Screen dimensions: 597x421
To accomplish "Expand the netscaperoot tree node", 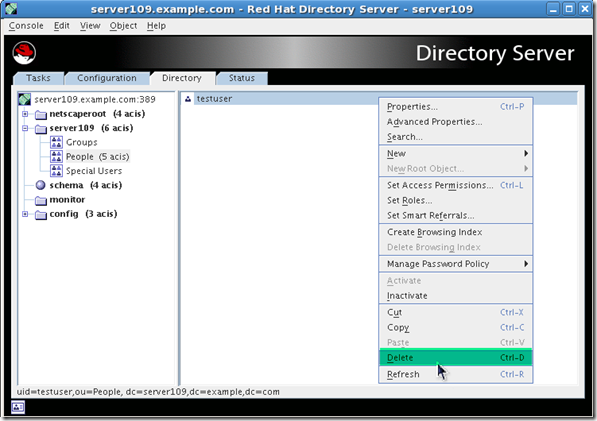I will coord(25,114).
